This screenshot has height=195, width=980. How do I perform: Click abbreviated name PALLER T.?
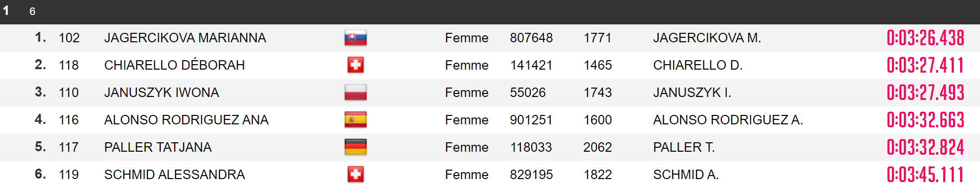684,147
